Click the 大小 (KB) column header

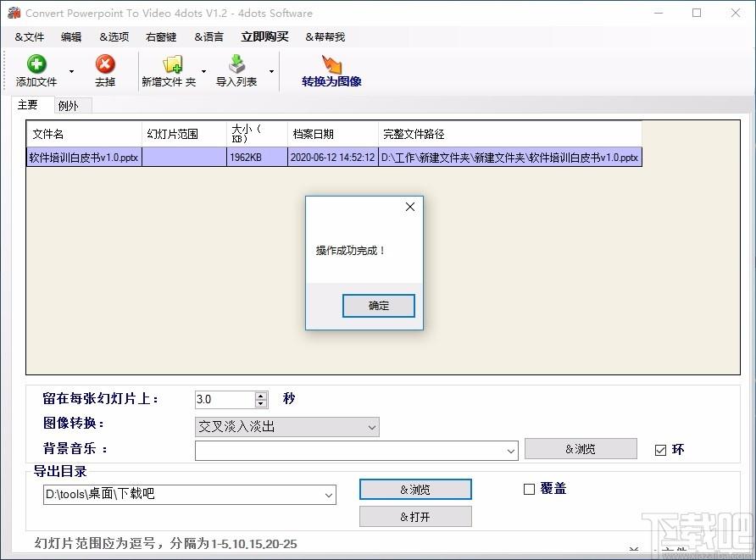(257, 134)
